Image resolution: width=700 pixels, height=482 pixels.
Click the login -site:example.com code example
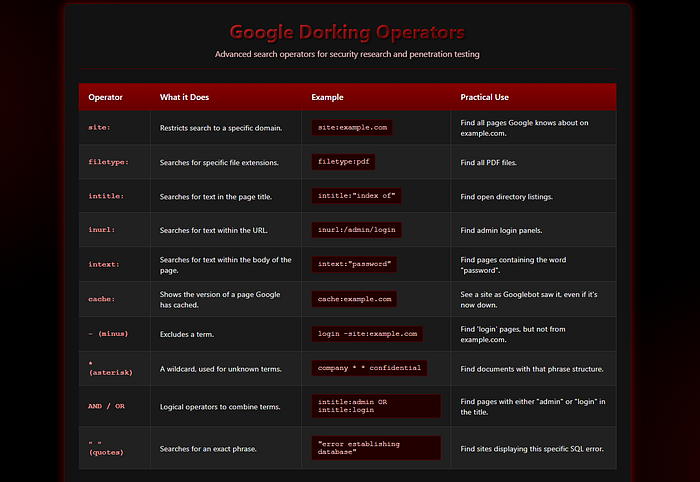(367, 334)
